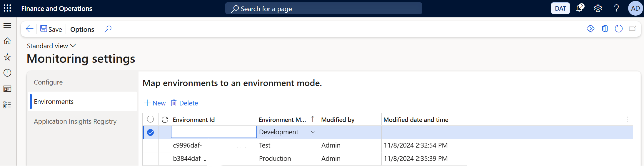Switch to the Configure tab

coord(48,82)
